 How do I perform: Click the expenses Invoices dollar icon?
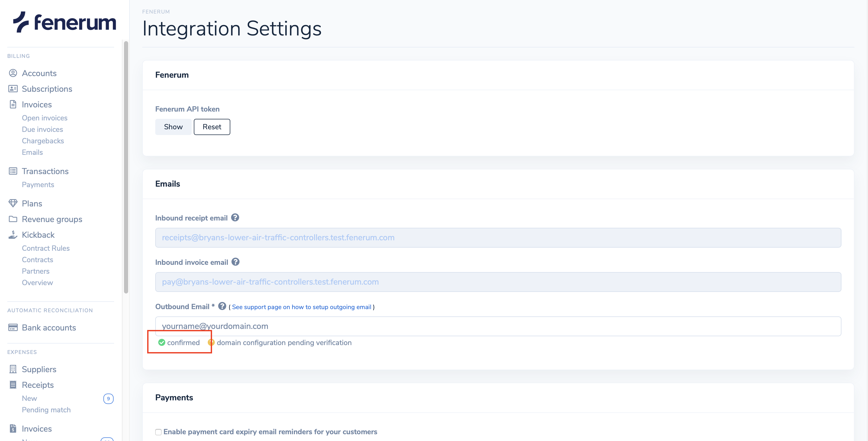click(x=13, y=428)
